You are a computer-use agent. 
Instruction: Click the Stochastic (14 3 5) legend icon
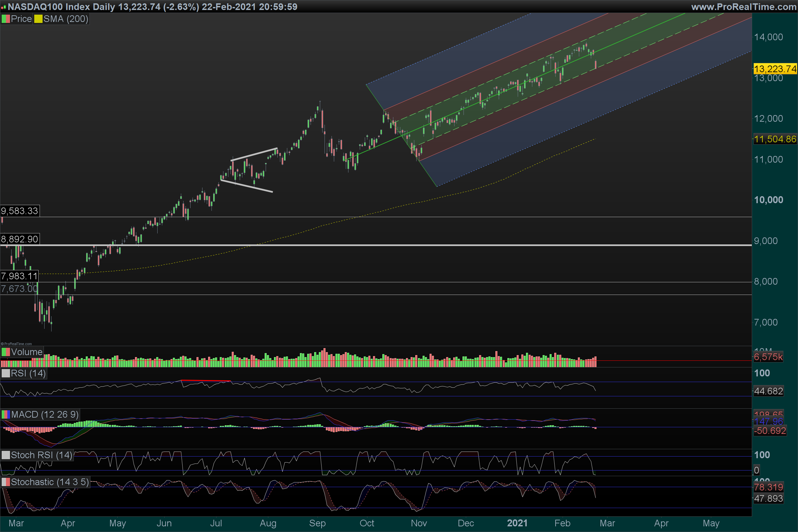[x=5, y=482]
